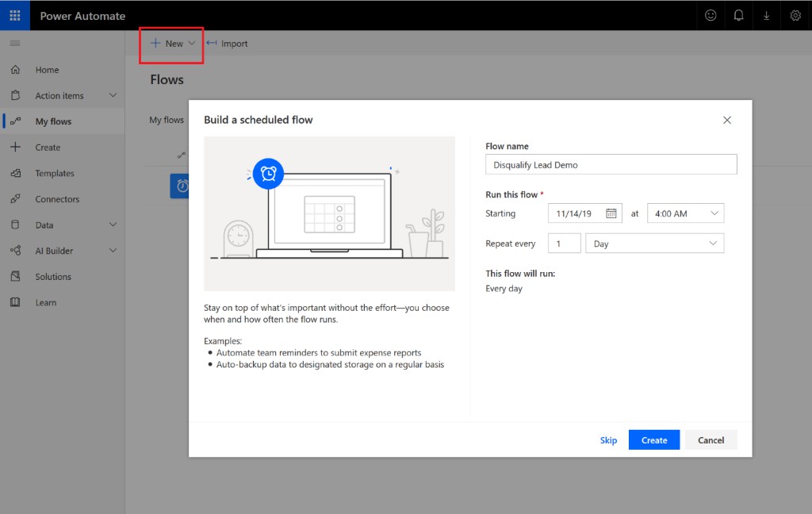Open the notifications bell
This screenshot has height=514, width=812.
pyautogui.click(x=738, y=16)
